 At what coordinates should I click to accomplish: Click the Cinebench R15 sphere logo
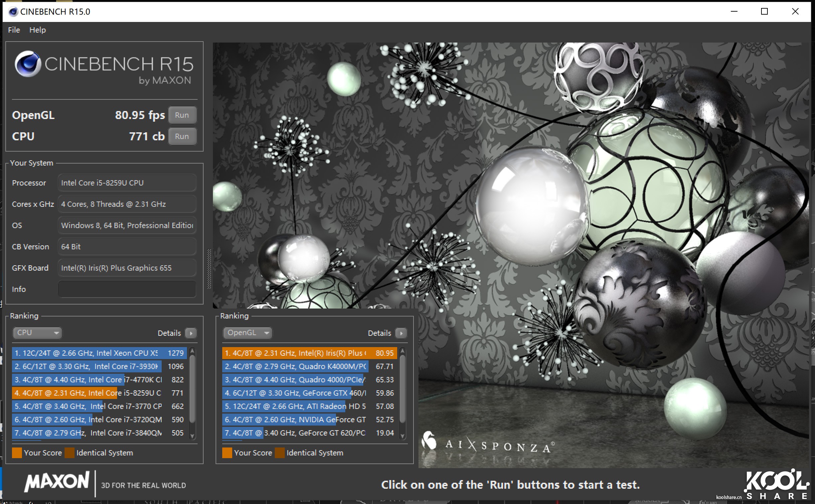(28, 64)
